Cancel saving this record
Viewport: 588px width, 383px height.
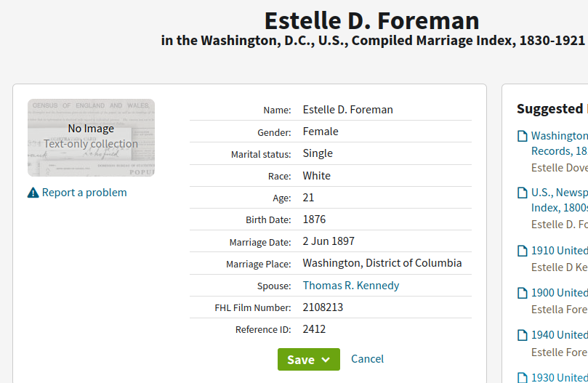367,358
